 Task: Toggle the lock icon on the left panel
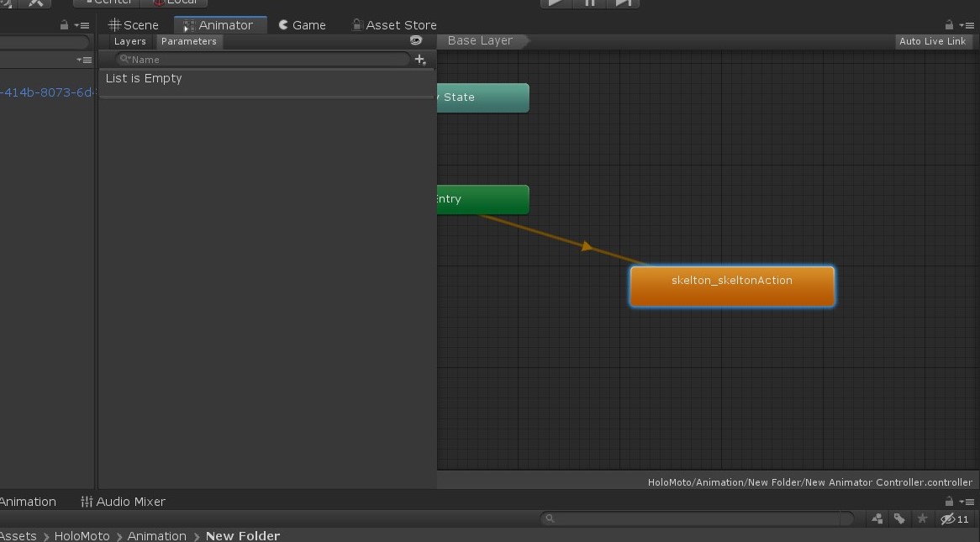(64, 25)
